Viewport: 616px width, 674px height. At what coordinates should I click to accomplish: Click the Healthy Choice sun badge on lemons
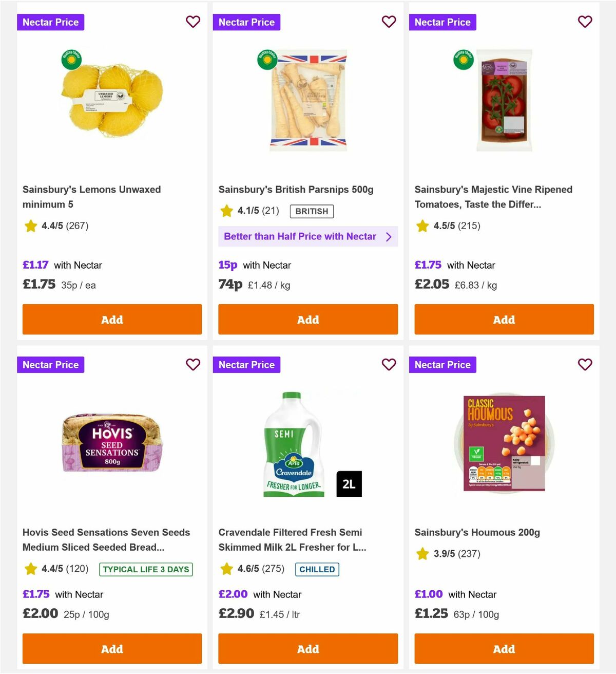(71, 60)
